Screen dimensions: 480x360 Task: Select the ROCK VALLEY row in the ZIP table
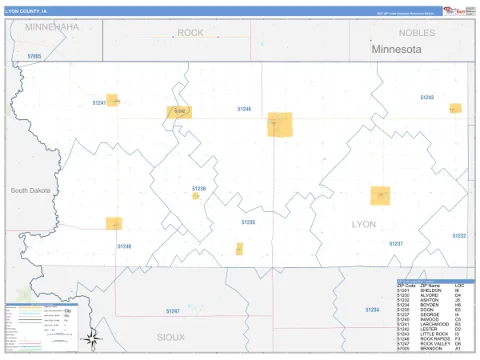click(x=436, y=344)
